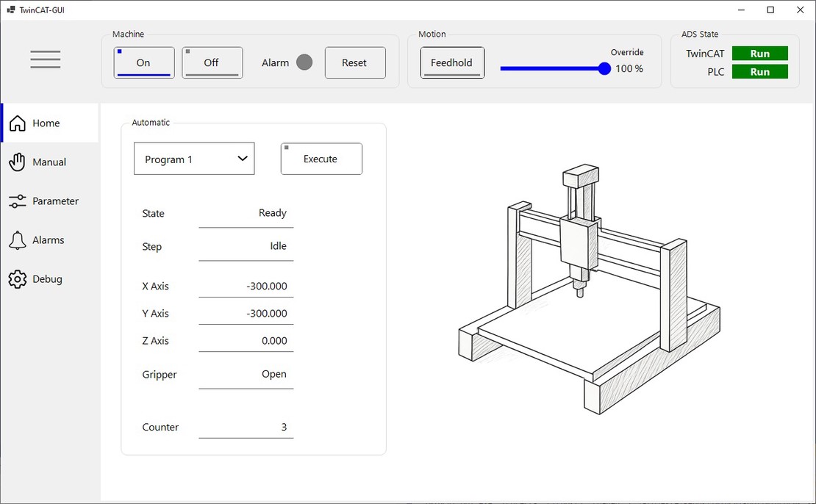Click the Parameter sliders icon
Image resolution: width=816 pixels, height=504 pixels.
(x=17, y=201)
